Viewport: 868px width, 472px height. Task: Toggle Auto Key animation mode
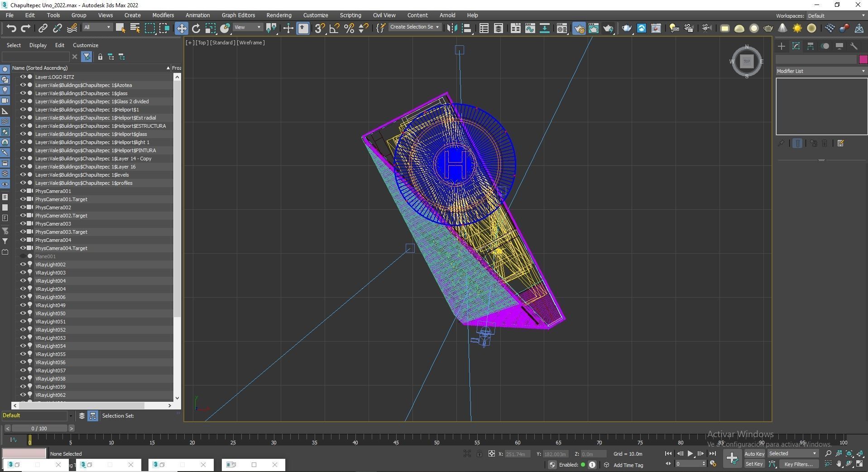754,453
